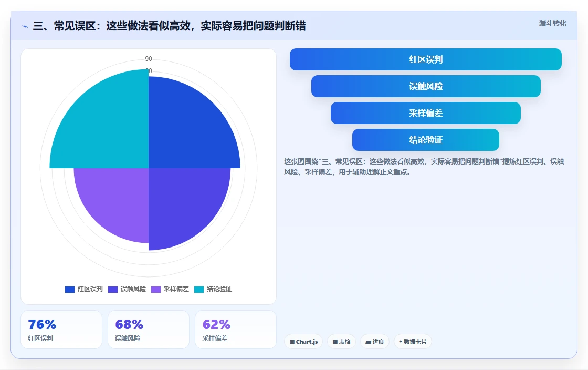The width and height of the screenshot is (588, 370).
Task: Click the 68% 误触风险 stat card
Action: (x=149, y=330)
